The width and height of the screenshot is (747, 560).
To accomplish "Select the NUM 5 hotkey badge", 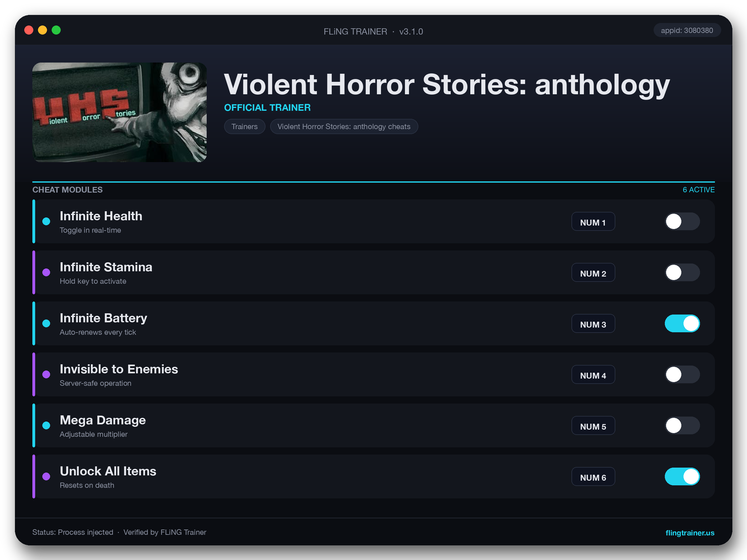I will 593,425.
